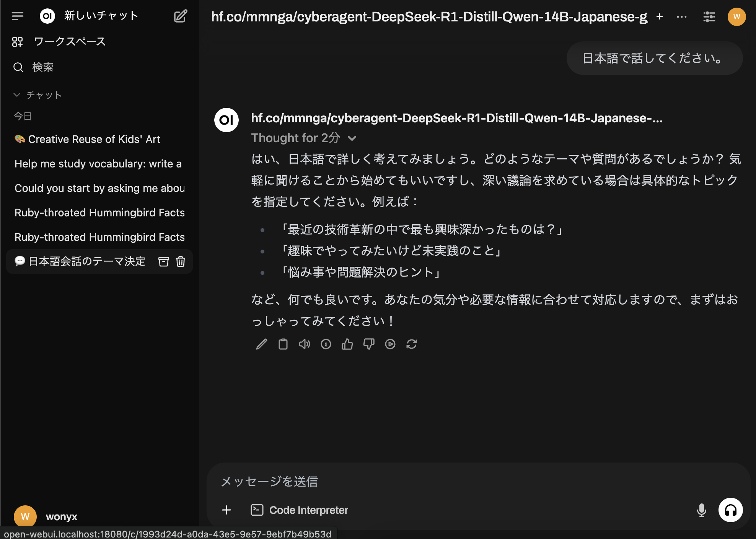Viewport: 756px width, 539px height.
Task: Toggle the Code Interpreter option
Action: (x=300, y=510)
